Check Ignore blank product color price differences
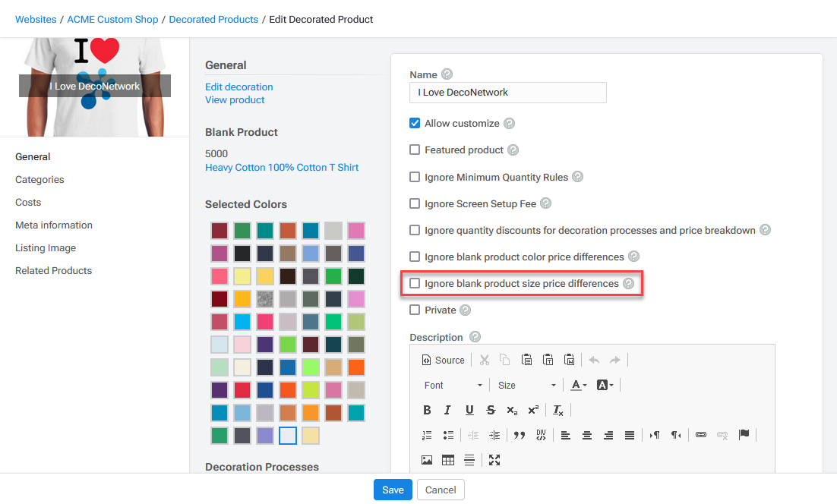 tap(415, 257)
